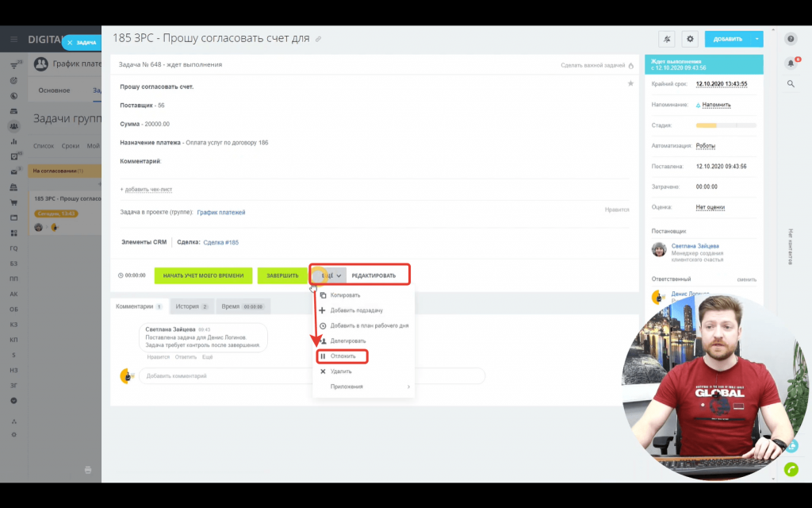The image size is (812, 508).
Task: Expand Приложения submenu arrow
Action: 408,387
